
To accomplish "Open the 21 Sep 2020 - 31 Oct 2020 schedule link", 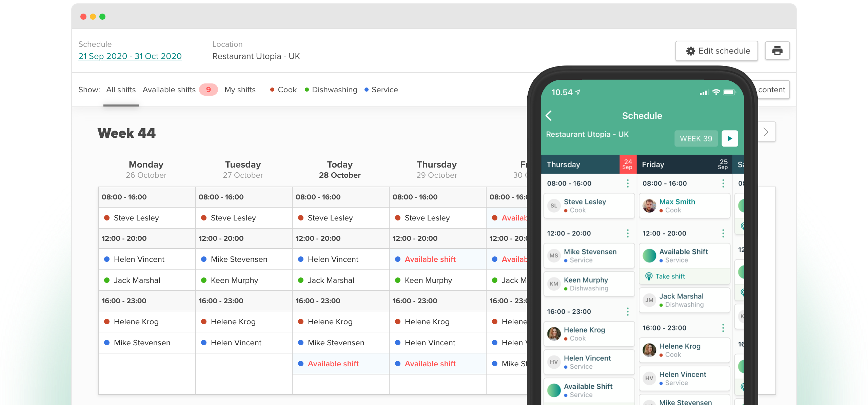I will 130,56.
